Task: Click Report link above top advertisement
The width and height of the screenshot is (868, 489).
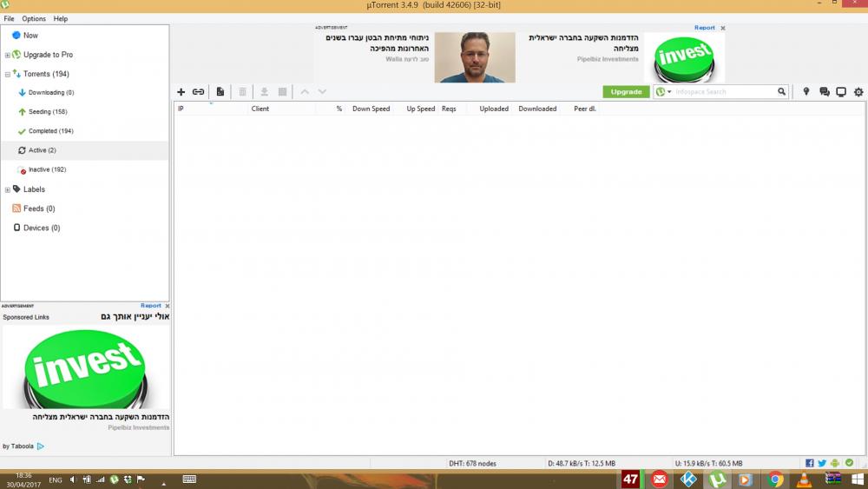Action: click(x=704, y=28)
